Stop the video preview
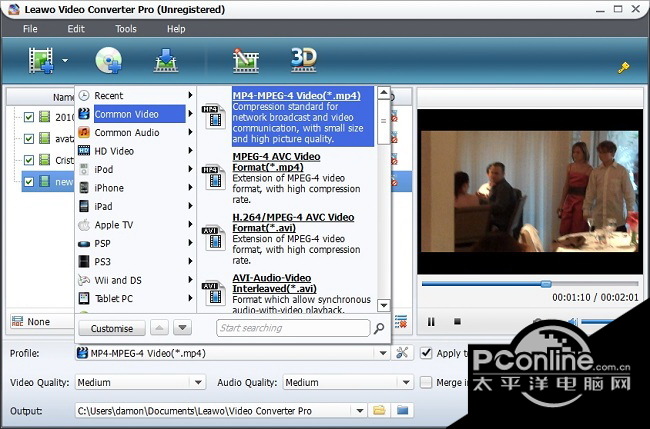 click(x=457, y=321)
